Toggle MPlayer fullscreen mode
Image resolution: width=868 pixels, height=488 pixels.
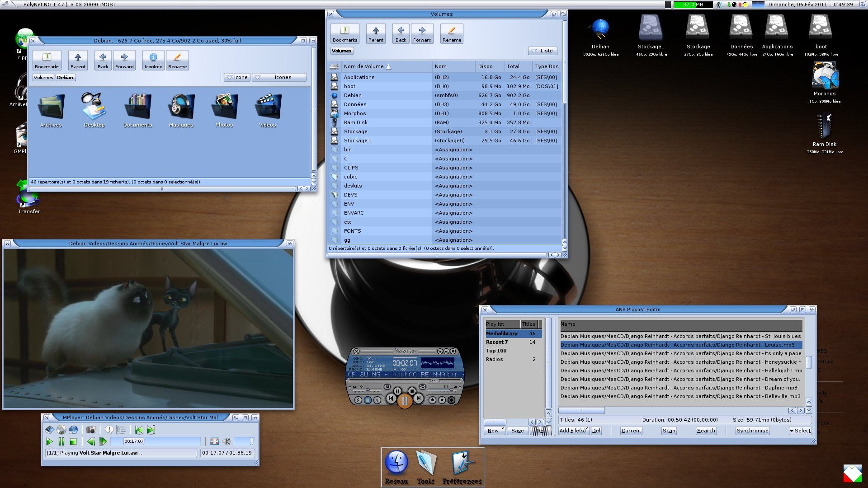(214, 441)
